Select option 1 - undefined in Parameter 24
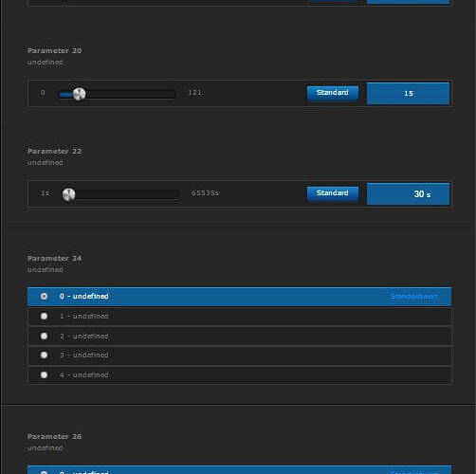 239,317
